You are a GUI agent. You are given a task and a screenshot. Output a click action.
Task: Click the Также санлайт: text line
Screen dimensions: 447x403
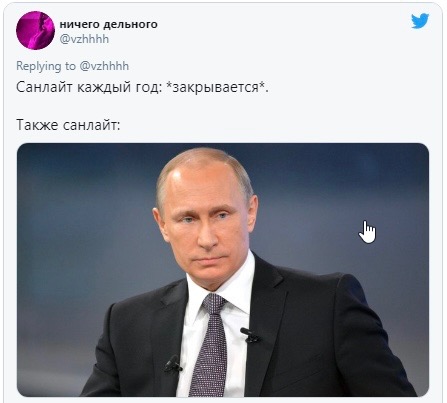pyautogui.click(x=68, y=125)
